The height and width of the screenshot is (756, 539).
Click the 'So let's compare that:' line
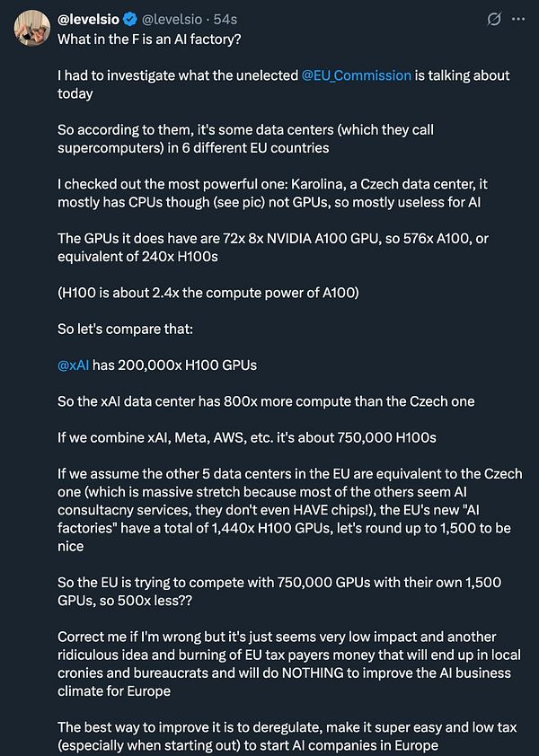(x=115, y=329)
